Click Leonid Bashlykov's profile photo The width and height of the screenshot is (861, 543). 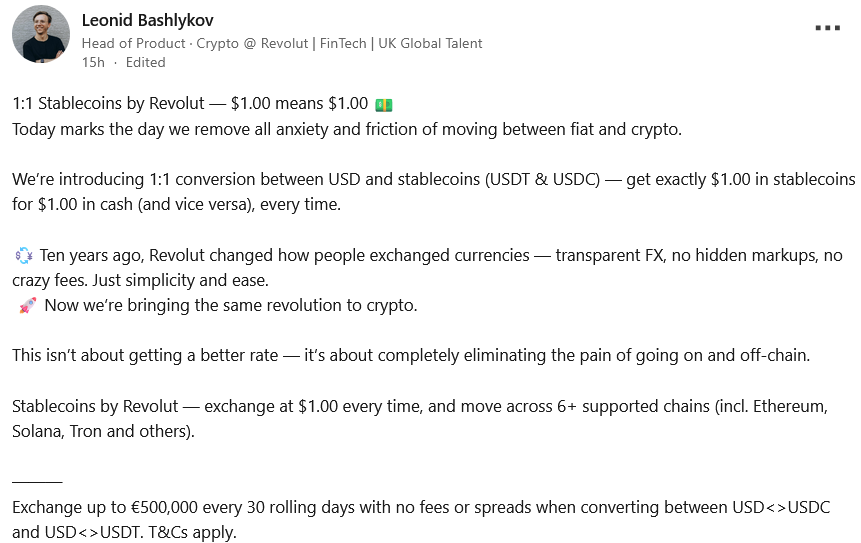pyautogui.click(x=41, y=34)
